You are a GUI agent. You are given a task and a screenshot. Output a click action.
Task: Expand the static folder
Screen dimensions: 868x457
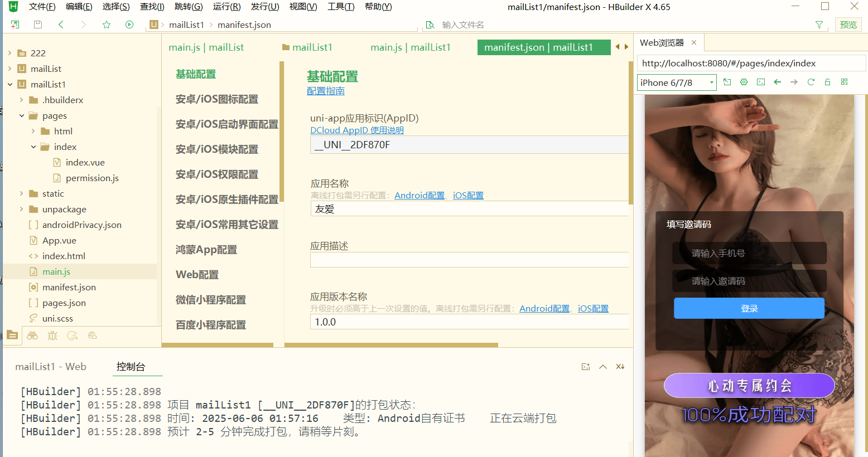(x=22, y=193)
